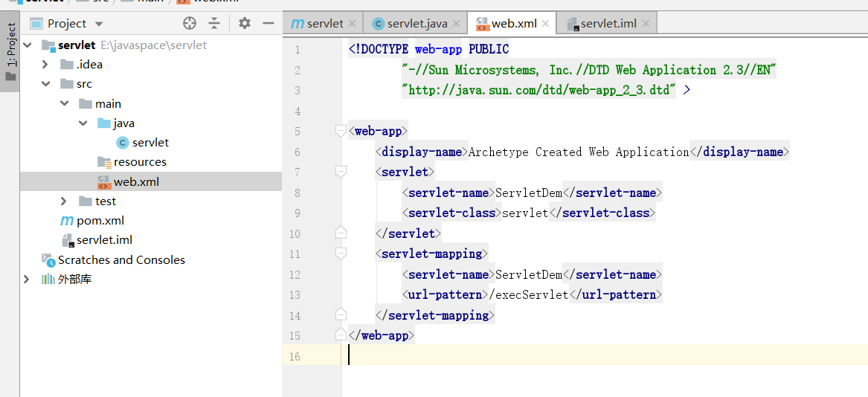868x397 pixels.
Task: Collapse the src folder
Action: tap(46, 84)
